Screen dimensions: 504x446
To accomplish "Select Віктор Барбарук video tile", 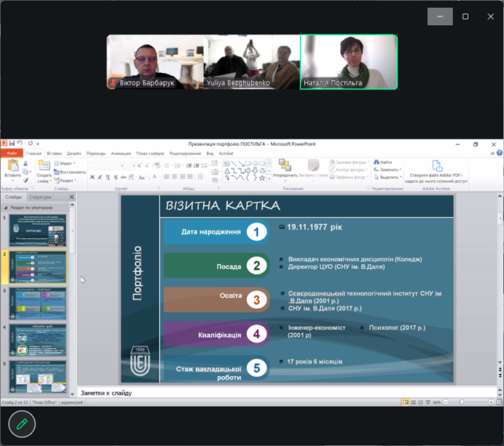I will click(x=155, y=62).
